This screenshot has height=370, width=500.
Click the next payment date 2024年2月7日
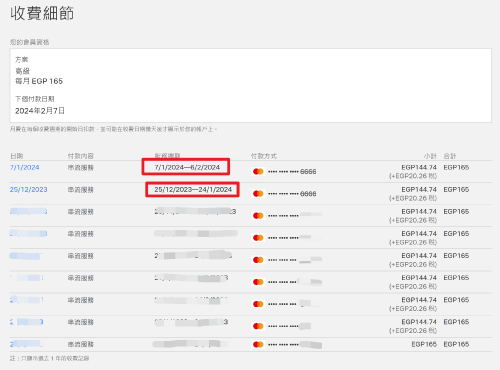[x=40, y=111]
